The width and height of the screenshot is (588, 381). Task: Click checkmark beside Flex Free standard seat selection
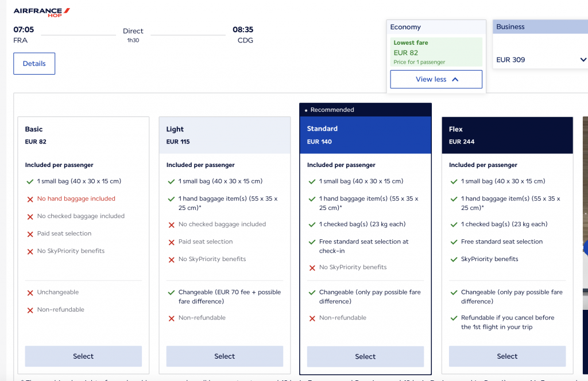[x=454, y=242]
